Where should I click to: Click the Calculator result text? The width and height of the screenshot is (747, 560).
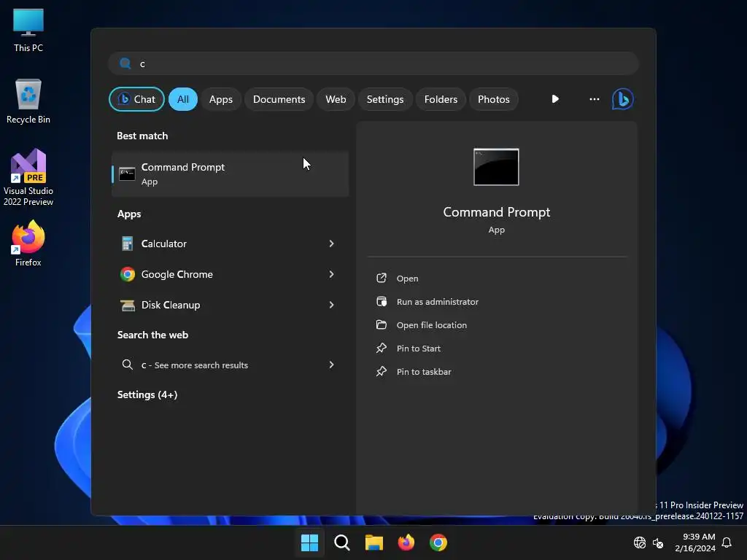[x=164, y=244]
